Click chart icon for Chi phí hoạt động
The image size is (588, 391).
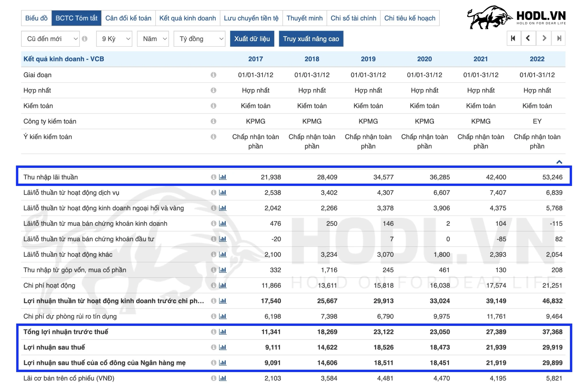pyautogui.click(x=223, y=285)
